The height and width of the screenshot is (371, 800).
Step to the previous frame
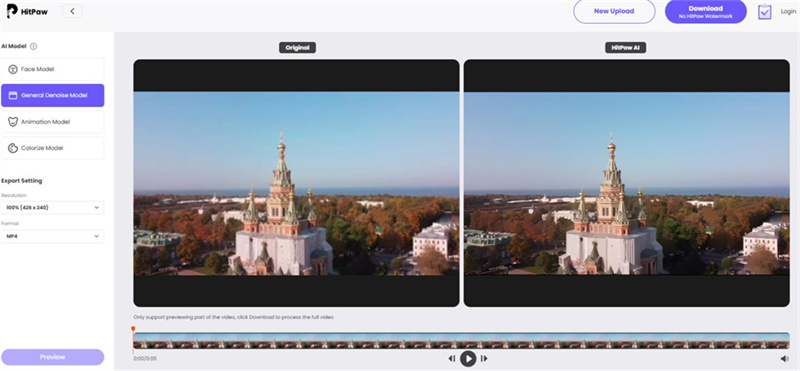(452, 359)
